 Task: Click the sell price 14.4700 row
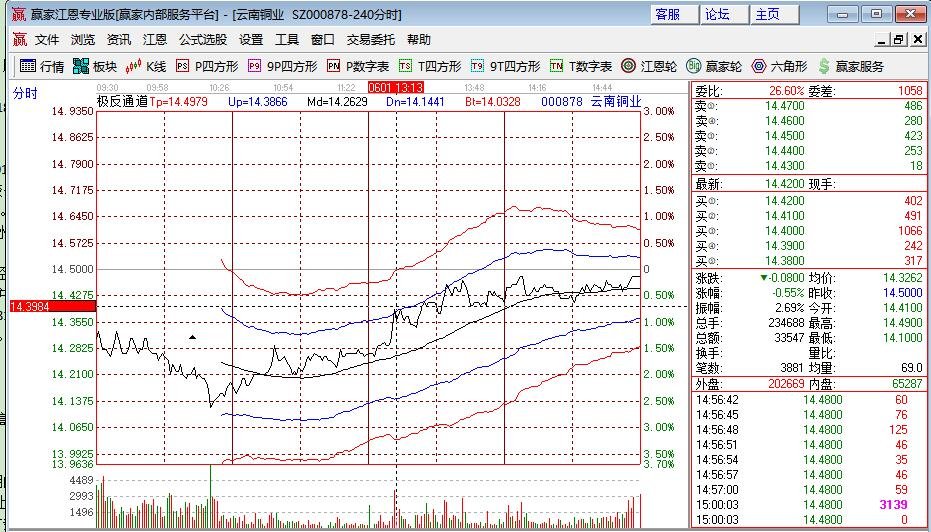809,106
